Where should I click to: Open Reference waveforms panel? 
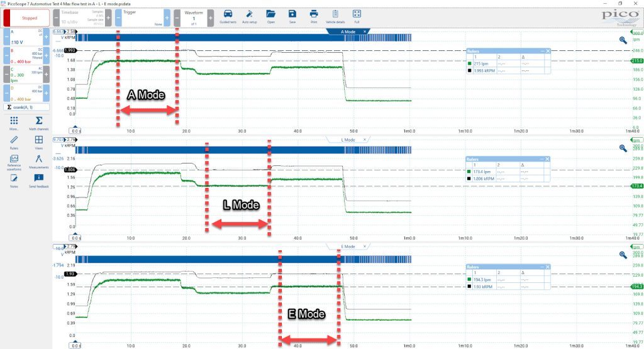point(14,163)
